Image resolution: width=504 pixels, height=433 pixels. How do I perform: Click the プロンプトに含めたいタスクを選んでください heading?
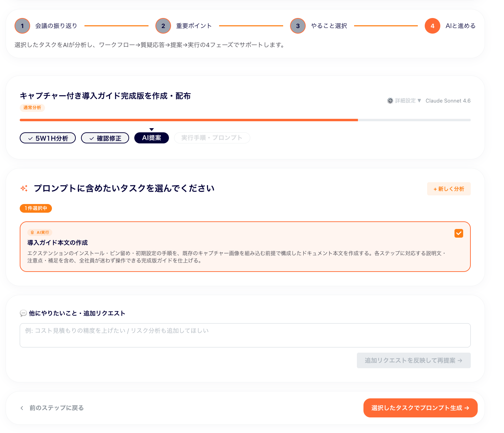(x=124, y=188)
